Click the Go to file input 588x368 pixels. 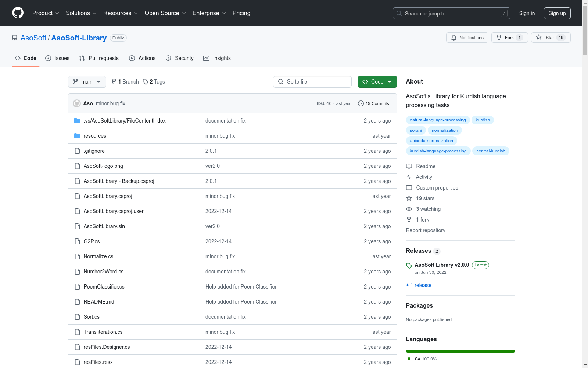coord(312,82)
